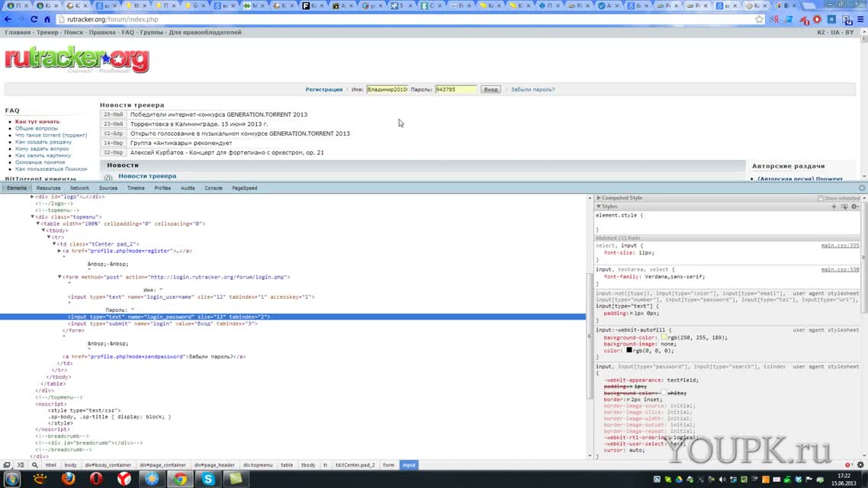
Task: Click the Пароль input field
Action: (x=455, y=89)
